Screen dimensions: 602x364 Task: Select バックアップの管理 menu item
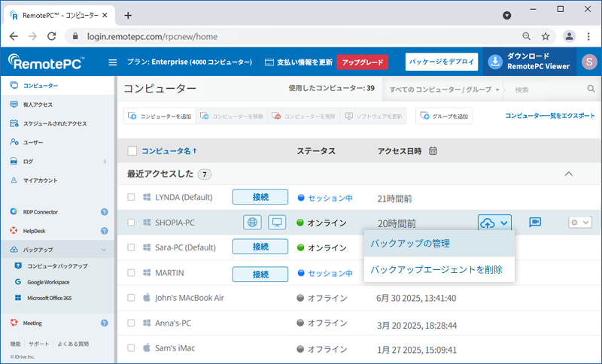(439, 243)
